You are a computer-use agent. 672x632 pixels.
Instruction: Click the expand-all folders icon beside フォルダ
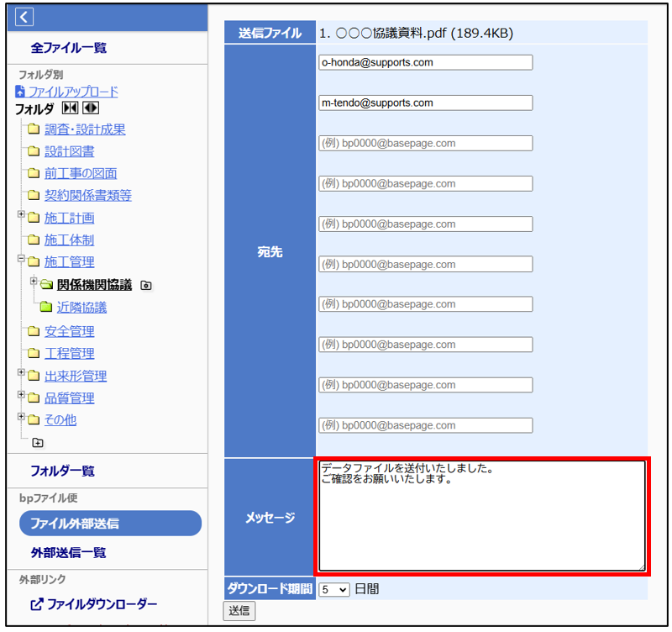[x=91, y=108]
